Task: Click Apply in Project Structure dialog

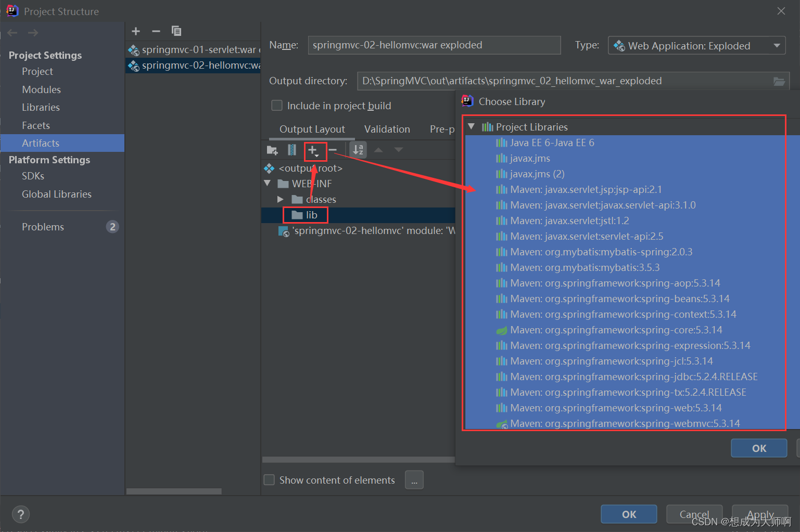Action: [x=760, y=514]
